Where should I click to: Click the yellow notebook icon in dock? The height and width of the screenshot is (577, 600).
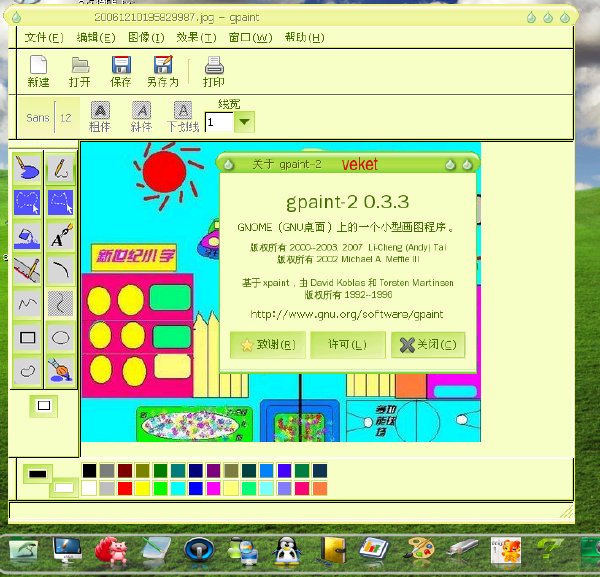pos(332,551)
